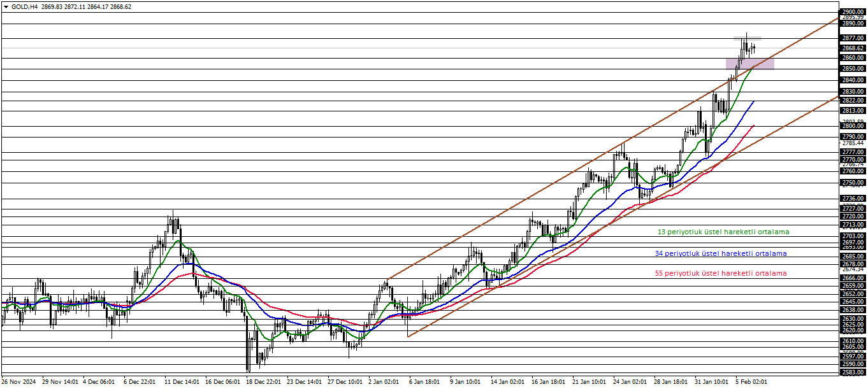
Task: Click the 2583.00 price level label
Action: click(853, 372)
